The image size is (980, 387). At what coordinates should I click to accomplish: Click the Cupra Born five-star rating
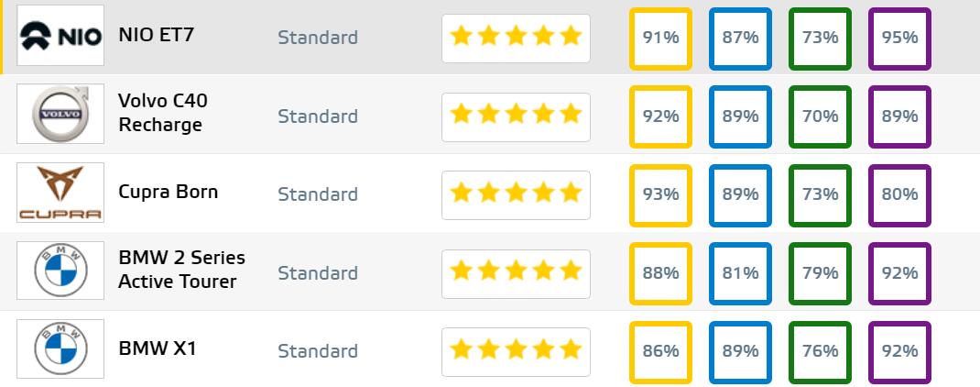click(x=516, y=194)
